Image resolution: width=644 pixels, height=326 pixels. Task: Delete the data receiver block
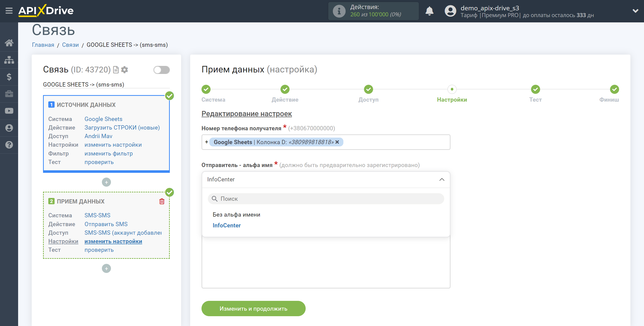point(162,201)
